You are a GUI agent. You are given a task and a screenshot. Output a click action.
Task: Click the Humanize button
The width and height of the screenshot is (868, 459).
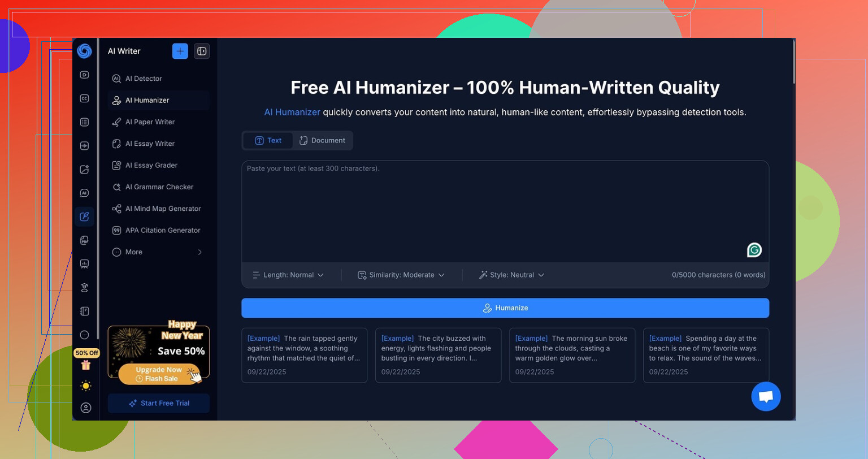[505, 308]
